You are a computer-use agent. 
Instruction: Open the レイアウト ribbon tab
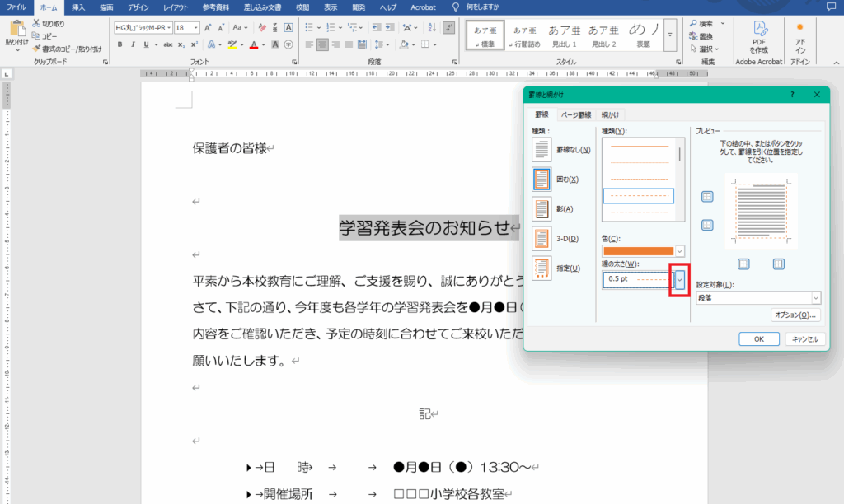click(176, 7)
